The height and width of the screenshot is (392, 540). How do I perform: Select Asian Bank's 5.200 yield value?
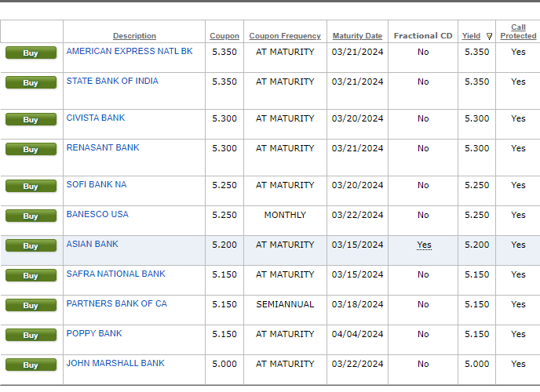click(x=476, y=245)
